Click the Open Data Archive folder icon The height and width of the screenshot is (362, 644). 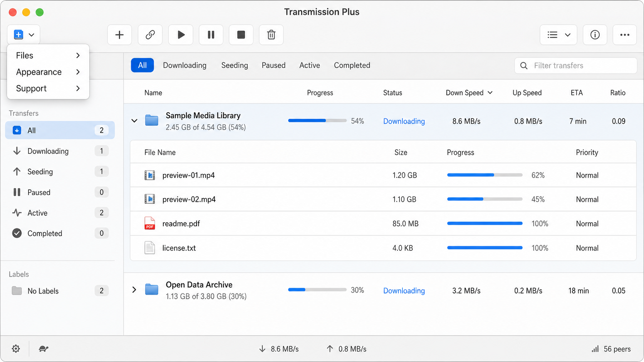(x=152, y=289)
